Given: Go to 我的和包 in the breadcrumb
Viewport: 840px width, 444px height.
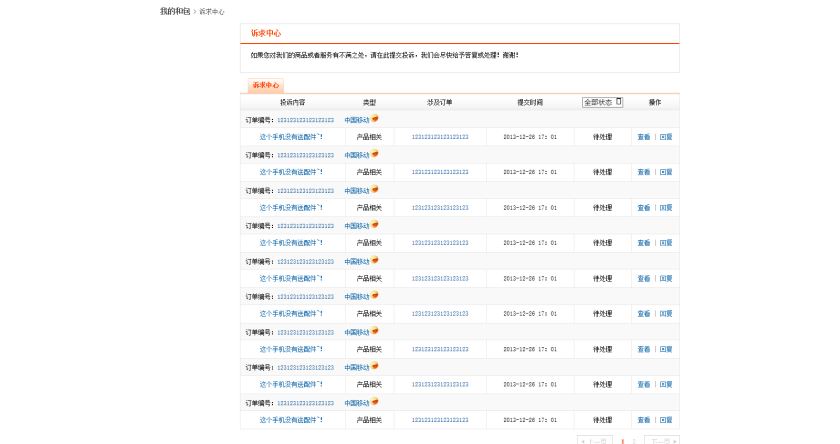Looking at the screenshot, I should 175,11.
